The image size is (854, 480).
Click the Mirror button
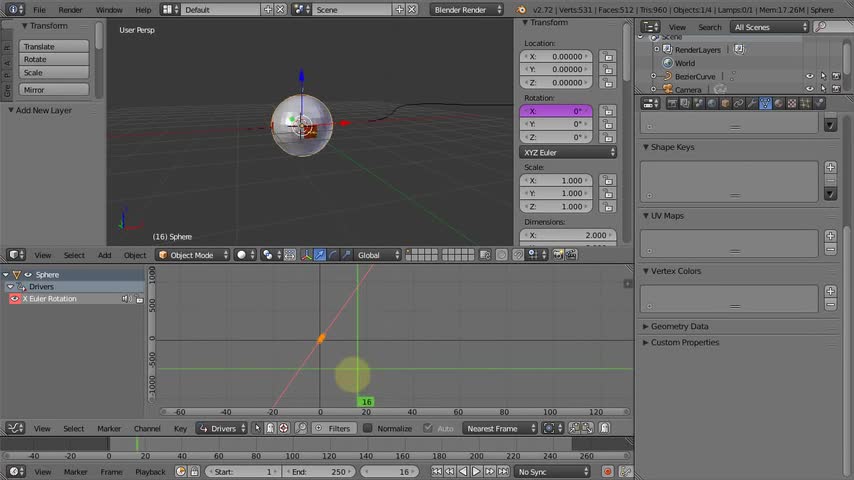click(x=54, y=90)
